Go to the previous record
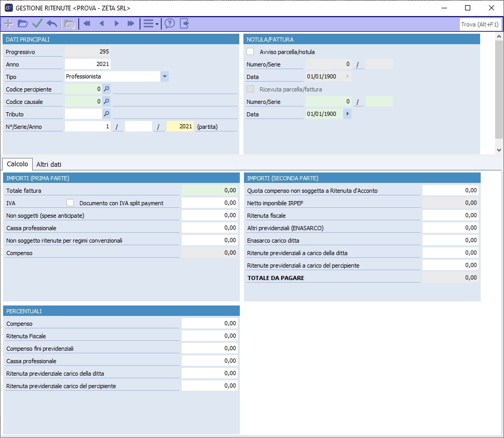This screenshot has height=438, width=504. (x=102, y=23)
